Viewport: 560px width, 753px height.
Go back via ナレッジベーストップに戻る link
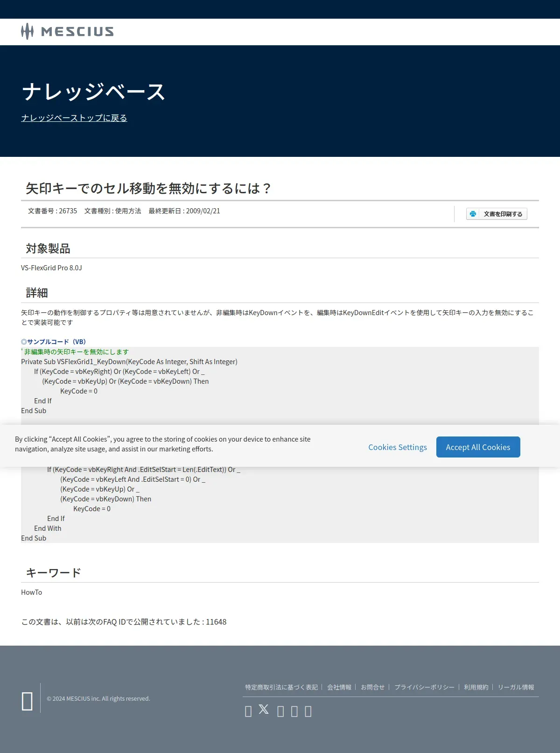pyautogui.click(x=74, y=118)
